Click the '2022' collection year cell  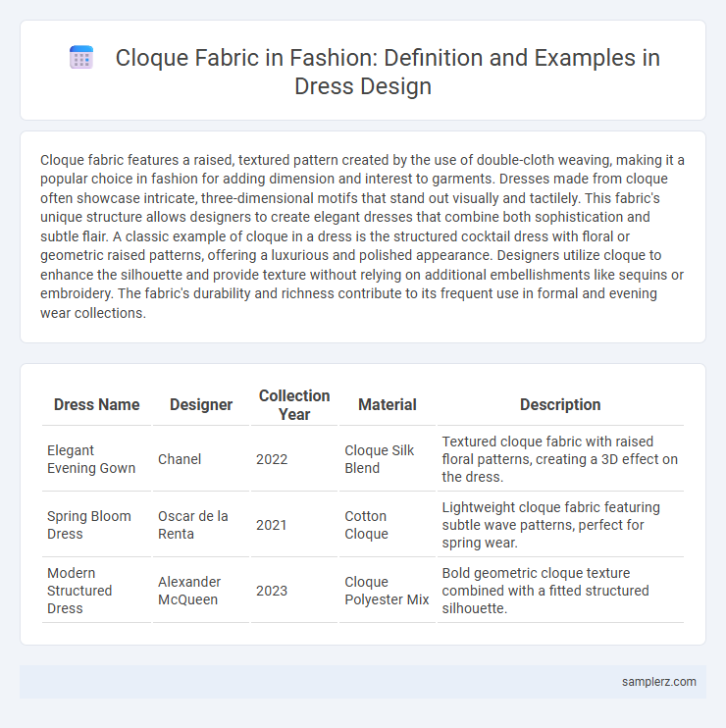[294, 459]
